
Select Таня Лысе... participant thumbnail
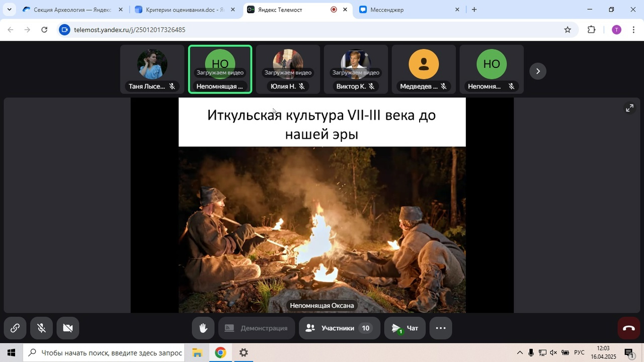[152, 69]
